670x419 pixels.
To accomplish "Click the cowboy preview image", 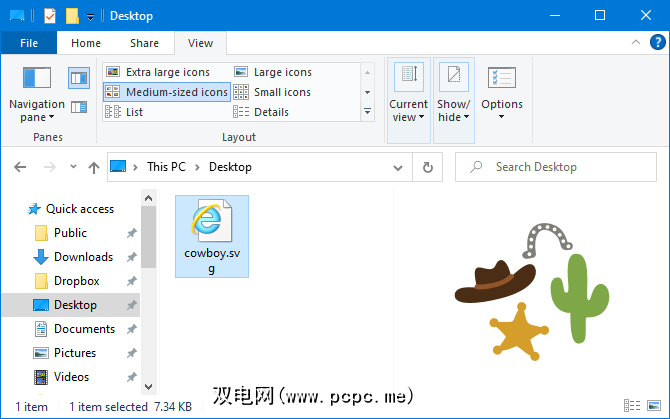I will pos(532,291).
